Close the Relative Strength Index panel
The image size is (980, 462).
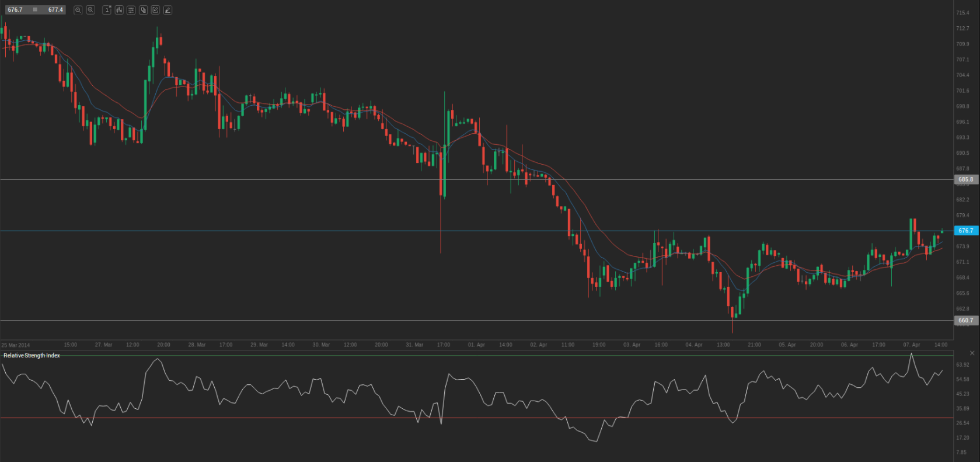point(972,353)
